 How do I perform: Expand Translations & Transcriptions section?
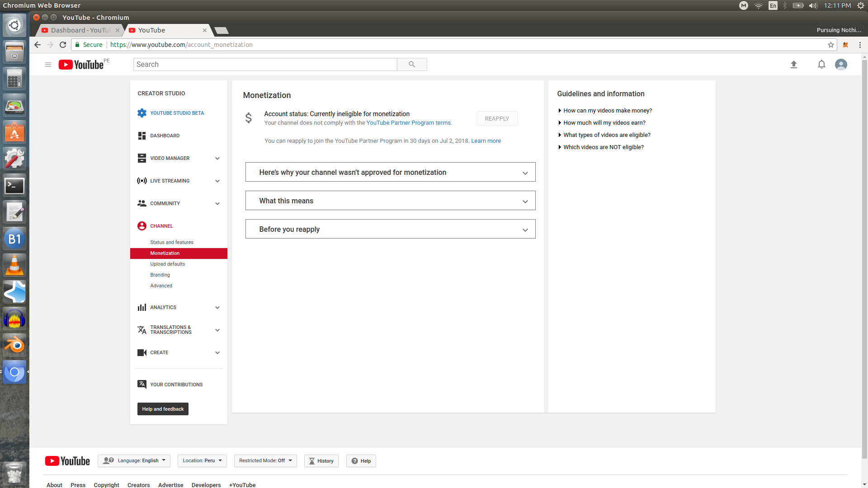click(217, 330)
